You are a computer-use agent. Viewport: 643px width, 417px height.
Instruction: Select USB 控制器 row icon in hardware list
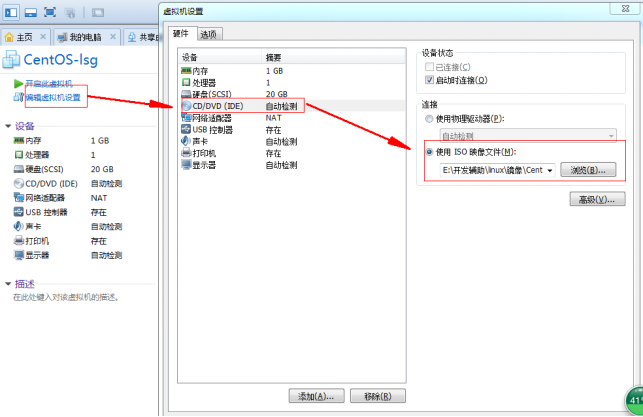pyautogui.click(x=186, y=129)
